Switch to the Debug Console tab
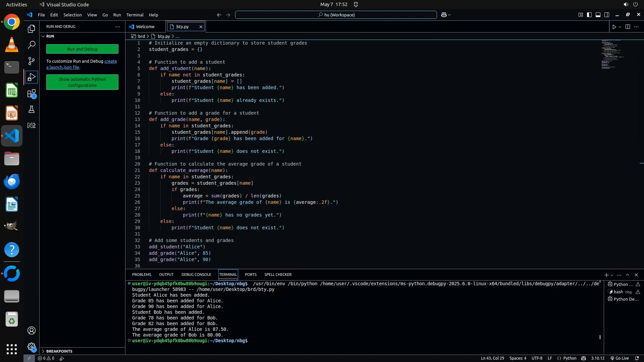Viewport: 644px width, 362px height. click(196, 275)
